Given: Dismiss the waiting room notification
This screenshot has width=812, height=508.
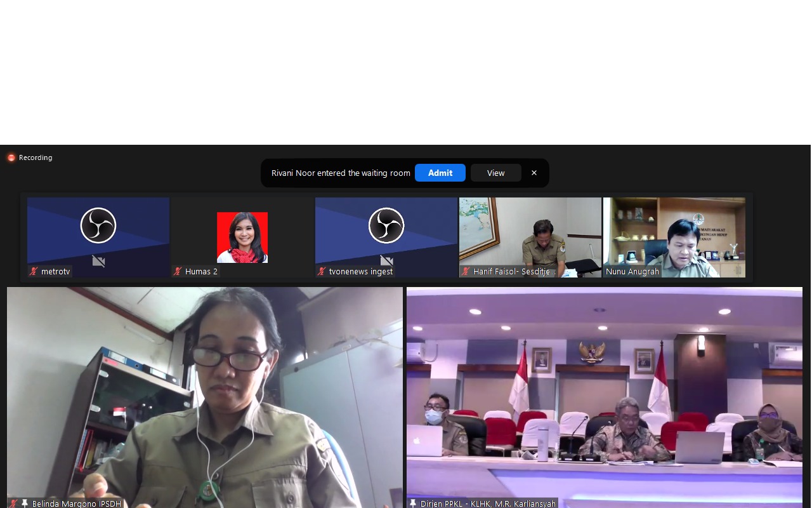Looking at the screenshot, I should click(x=534, y=173).
